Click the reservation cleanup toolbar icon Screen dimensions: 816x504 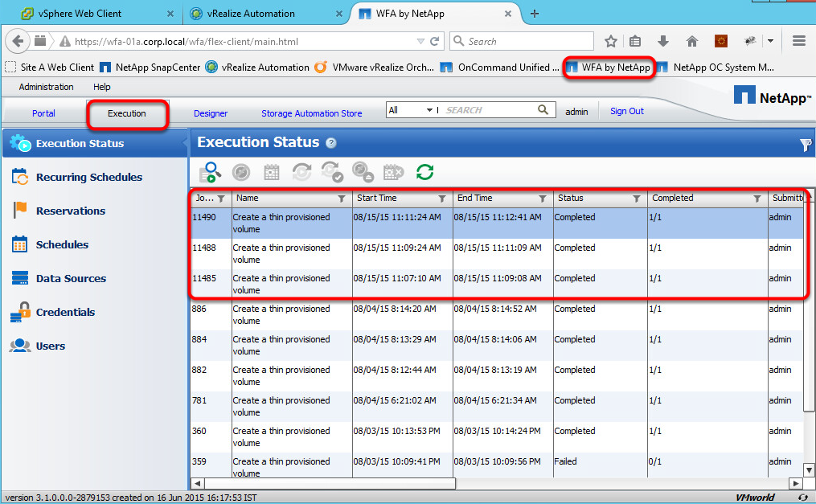click(x=363, y=172)
